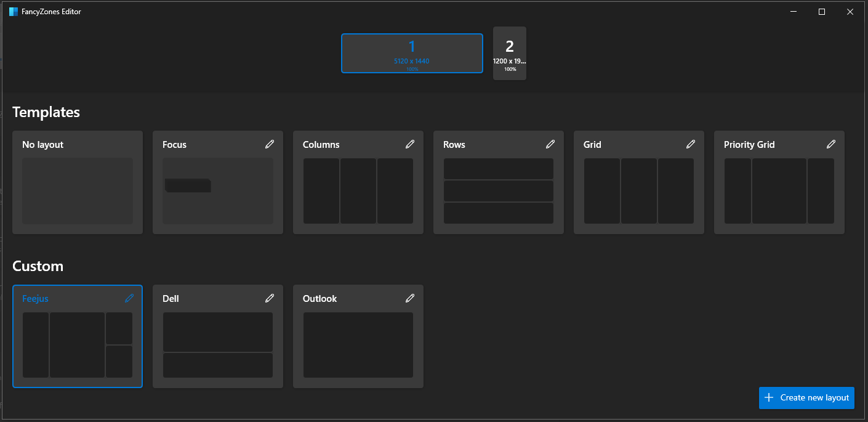Edit the Dell custom layout

click(270, 298)
